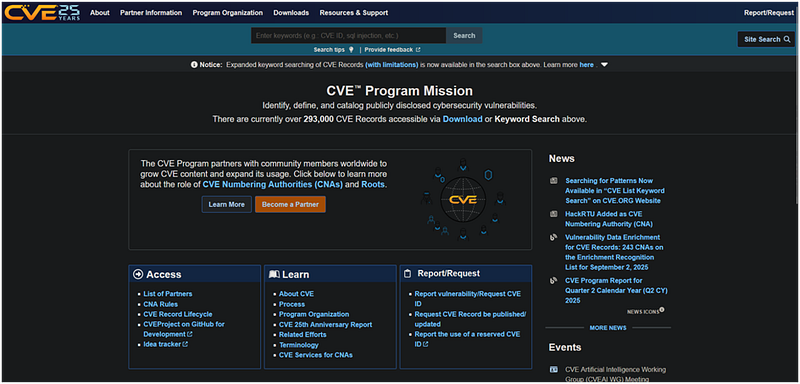Open CVEProject on GitHub for Development link

click(x=184, y=329)
